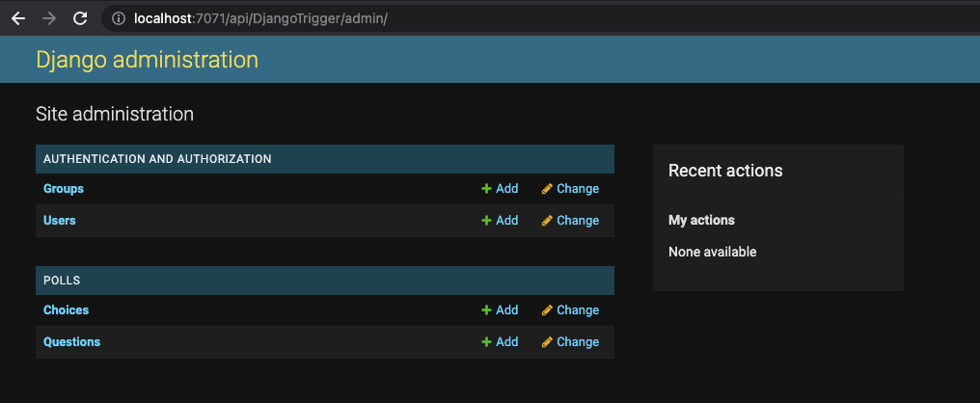Click the Change link for Users
980x403 pixels.
pyautogui.click(x=578, y=221)
